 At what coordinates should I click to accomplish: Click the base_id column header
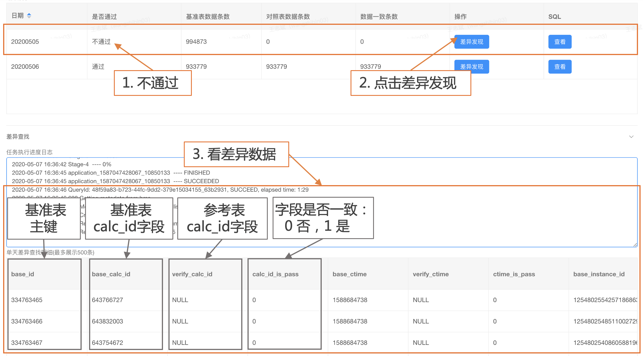pyautogui.click(x=23, y=274)
